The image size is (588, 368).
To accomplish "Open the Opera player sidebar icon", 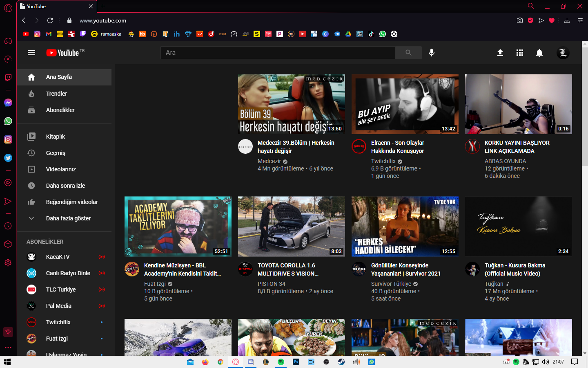I will coord(8,183).
